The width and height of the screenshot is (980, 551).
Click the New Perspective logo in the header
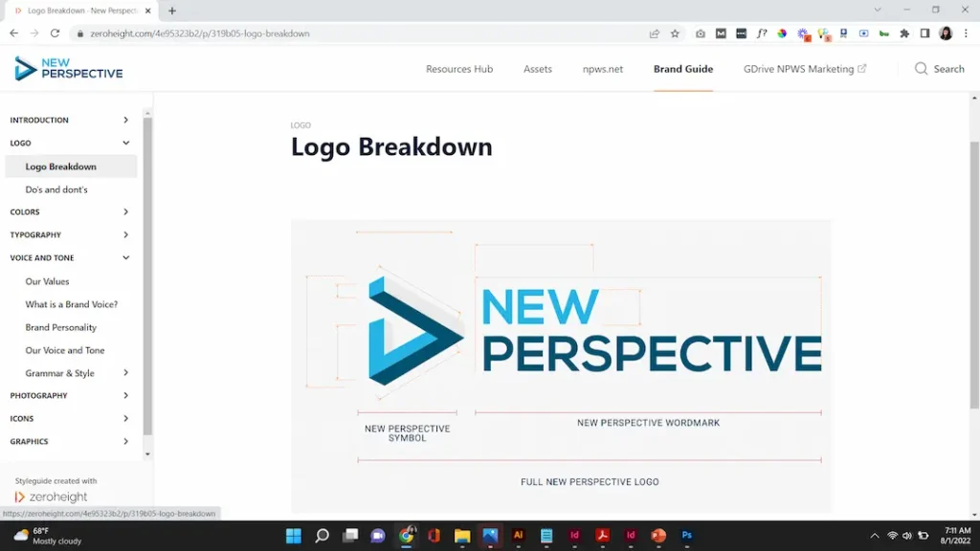69,69
